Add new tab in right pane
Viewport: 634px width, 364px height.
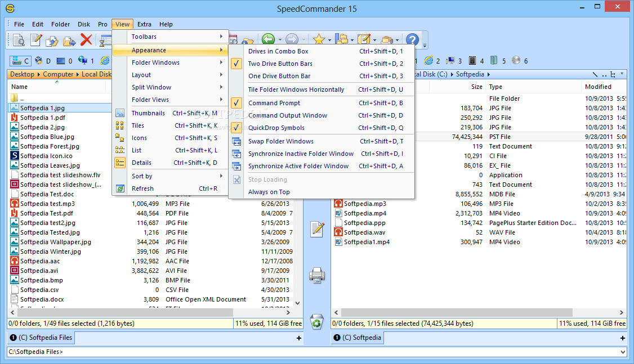click(x=623, y=338)
